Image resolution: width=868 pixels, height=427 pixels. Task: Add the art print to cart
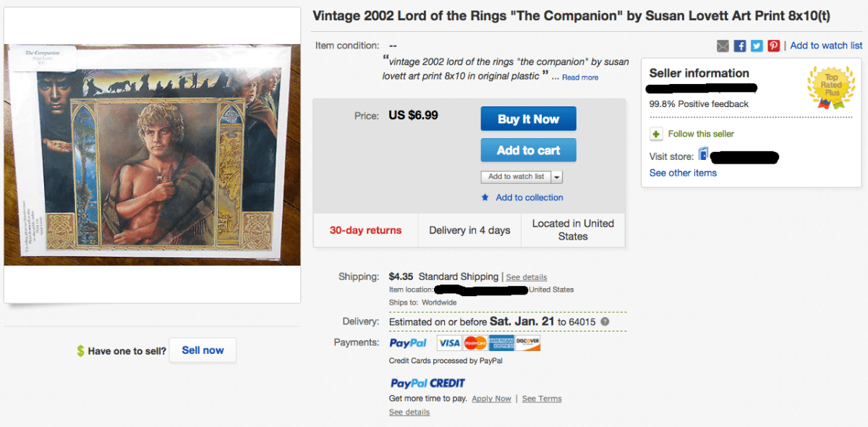click(528, 151)
